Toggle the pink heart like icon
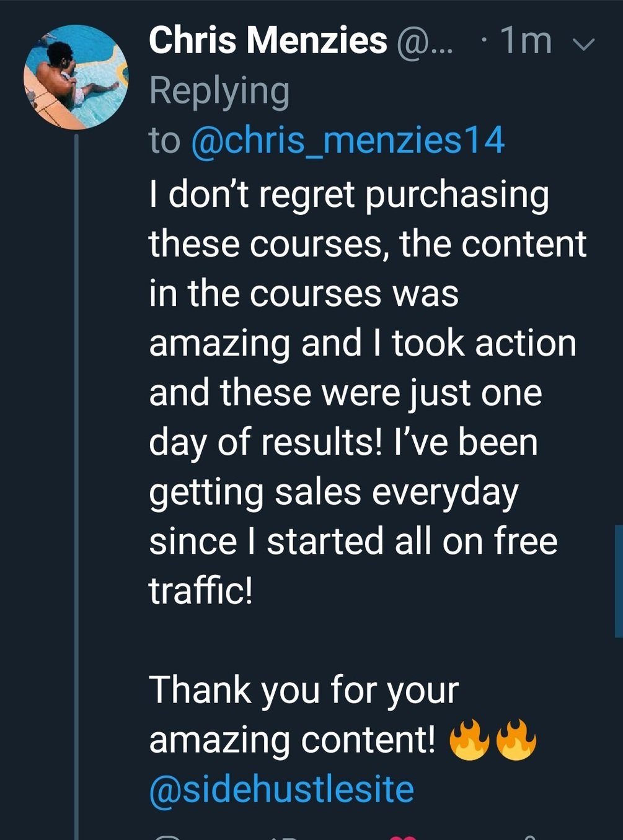Image resolution: width=623 pixels, height=840 pixels. (x=402, y=838)
